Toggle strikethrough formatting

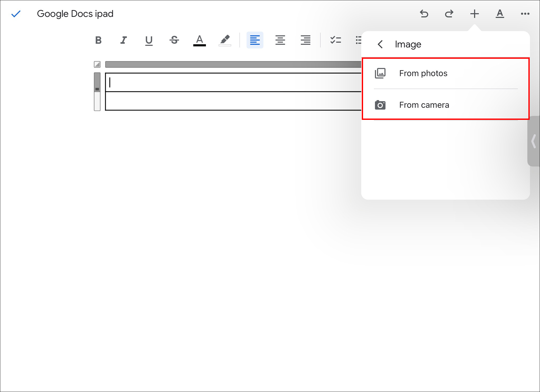[x=174, y=40]
